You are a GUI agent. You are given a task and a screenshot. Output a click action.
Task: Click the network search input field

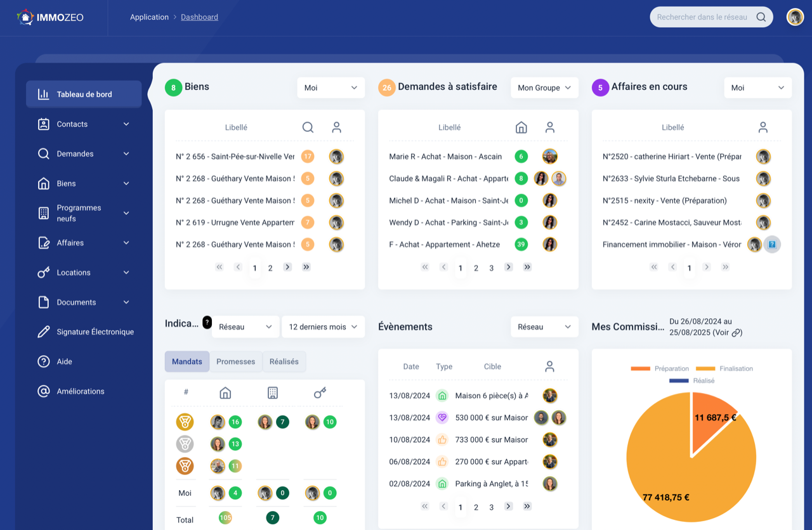tap(704, 16)
